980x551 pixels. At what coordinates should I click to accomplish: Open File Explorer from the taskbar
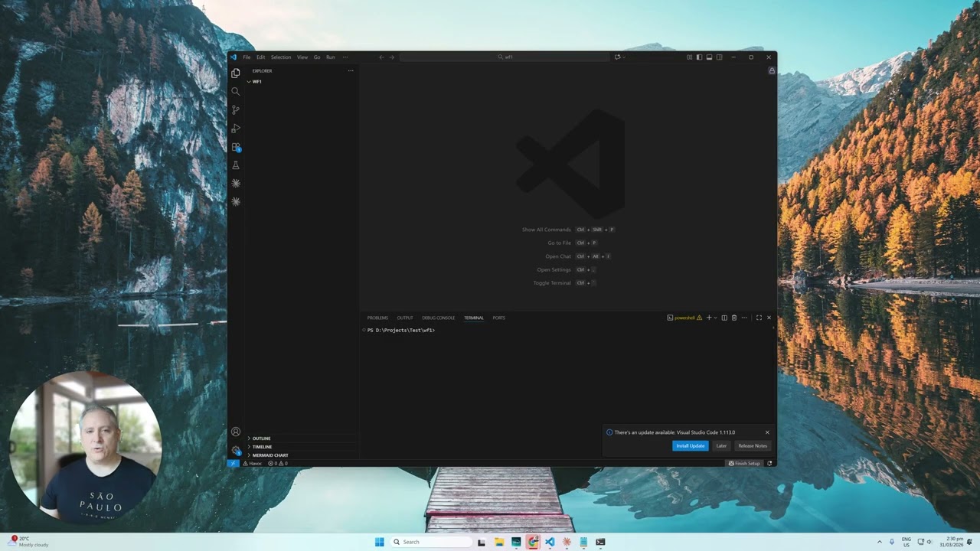498,542
